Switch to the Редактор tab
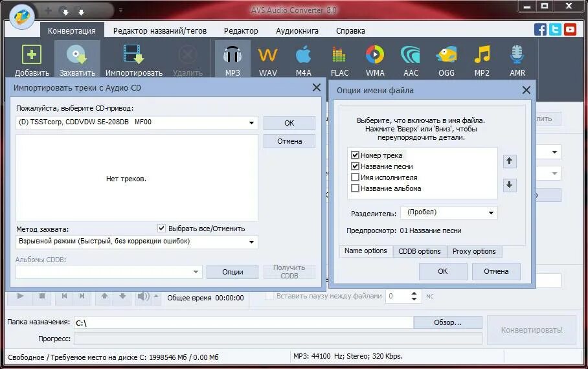The image size is (588, 369). pos(241,31)
